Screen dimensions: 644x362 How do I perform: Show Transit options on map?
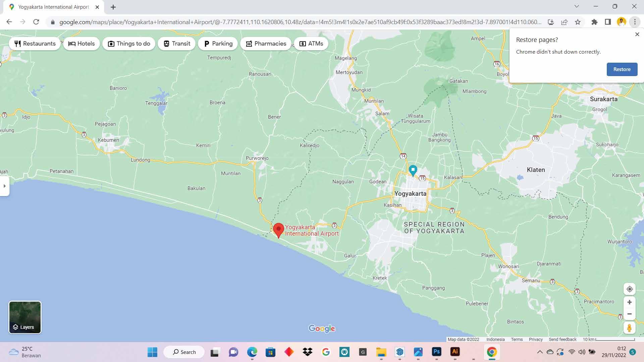click(x=177, y=44)
